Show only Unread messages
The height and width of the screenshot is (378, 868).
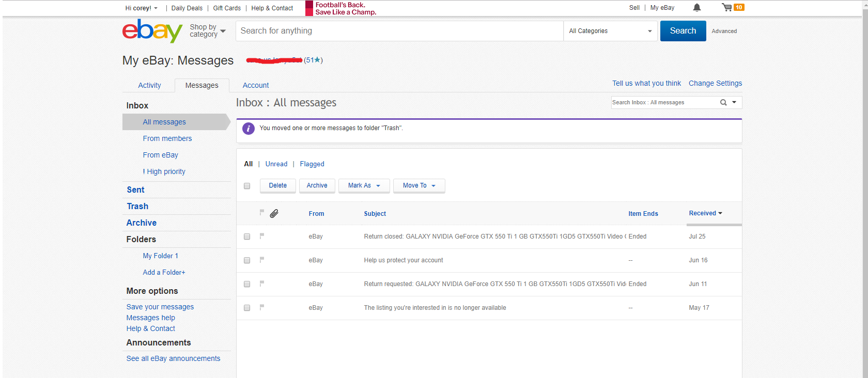coord(276,164)
